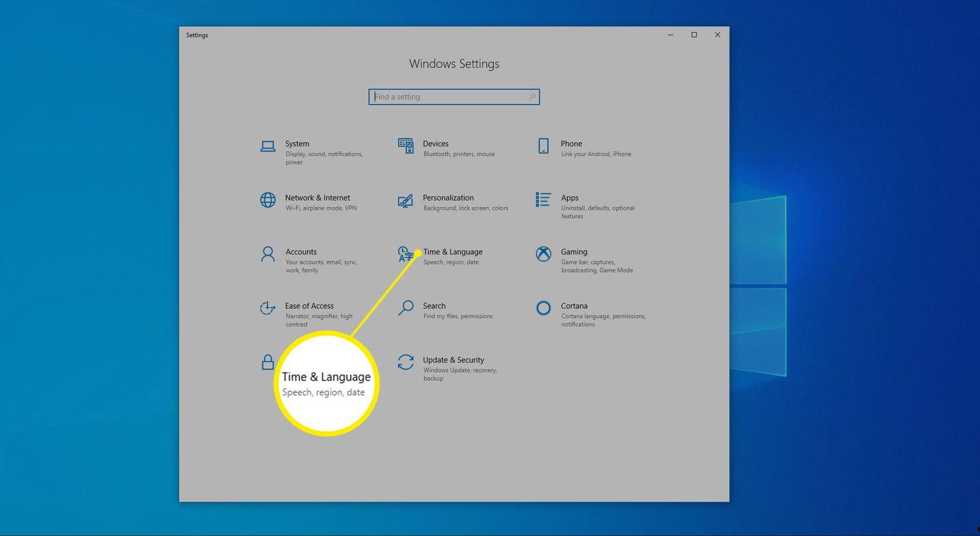Open Gaming settings label
The image size is (980, 536).
point(574,252)
